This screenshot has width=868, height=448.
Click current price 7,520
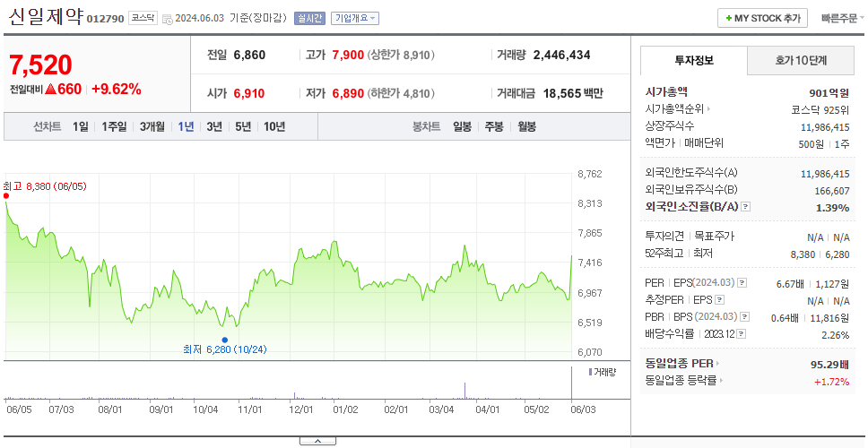pos(40,65)
